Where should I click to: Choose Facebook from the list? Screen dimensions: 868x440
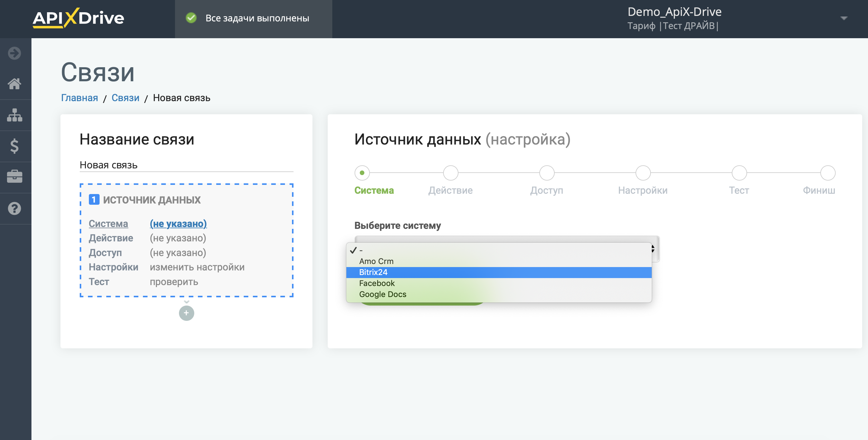tap(499, 283)
